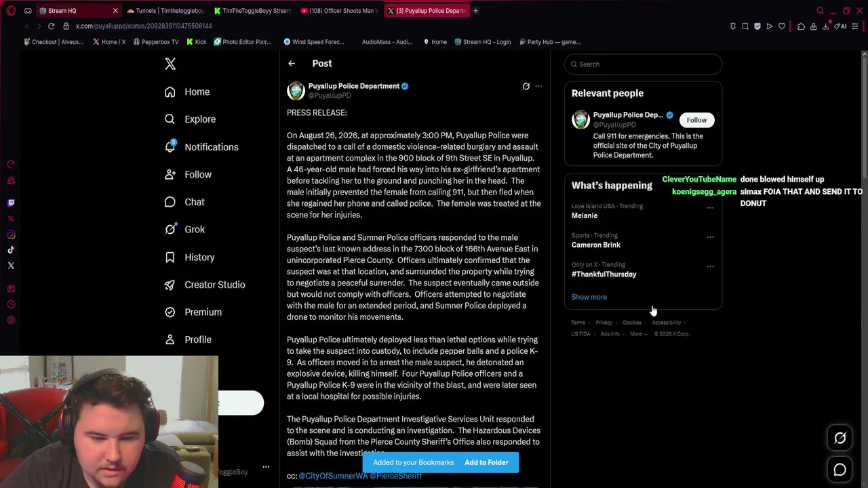
Task: Open Explore in X navigation
Action: point(191,119)
